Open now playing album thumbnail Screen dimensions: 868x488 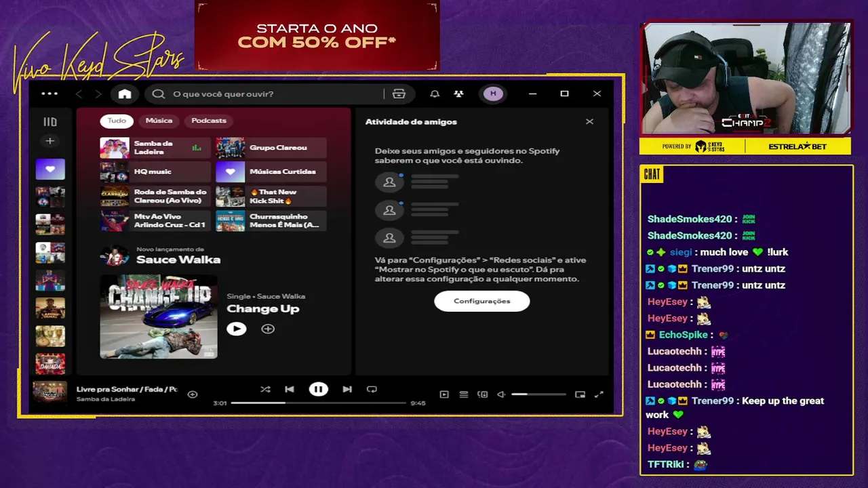pyautogui.click(x=50, y=392)
